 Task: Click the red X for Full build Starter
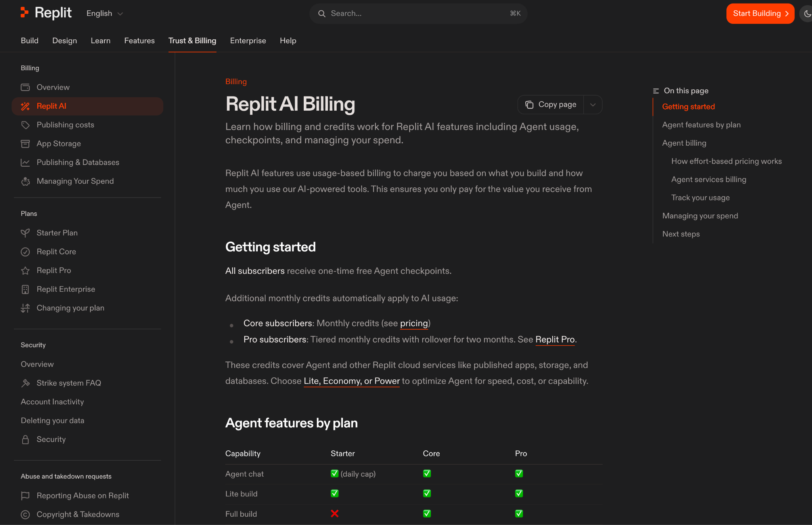pos(335,514)
